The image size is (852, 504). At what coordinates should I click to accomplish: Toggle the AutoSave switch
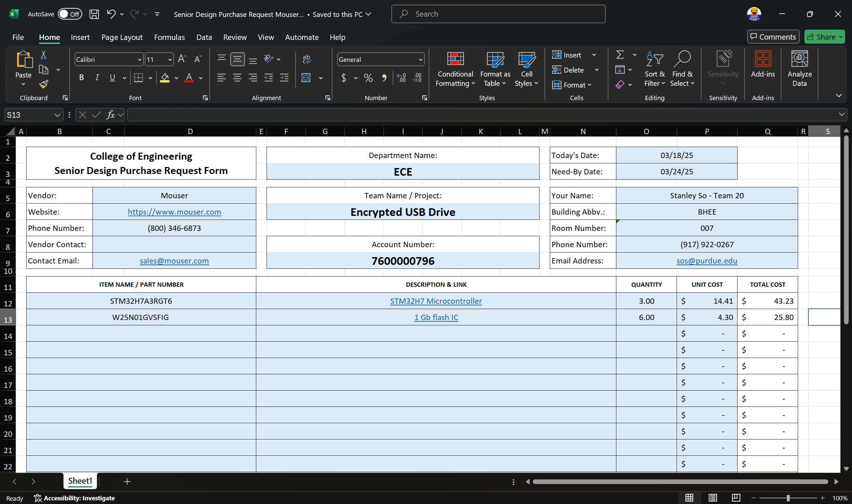[70, 14]
